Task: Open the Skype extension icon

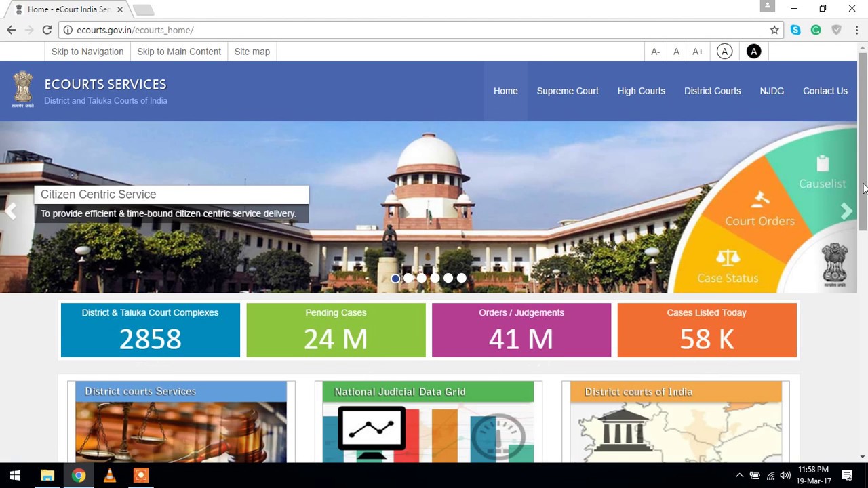Action: point(795,30)
